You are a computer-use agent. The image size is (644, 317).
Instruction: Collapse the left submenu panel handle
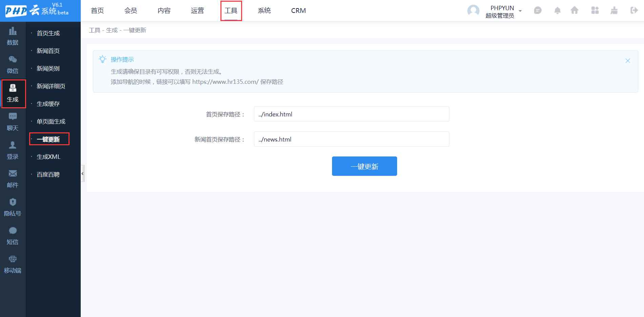click(82, 173)
